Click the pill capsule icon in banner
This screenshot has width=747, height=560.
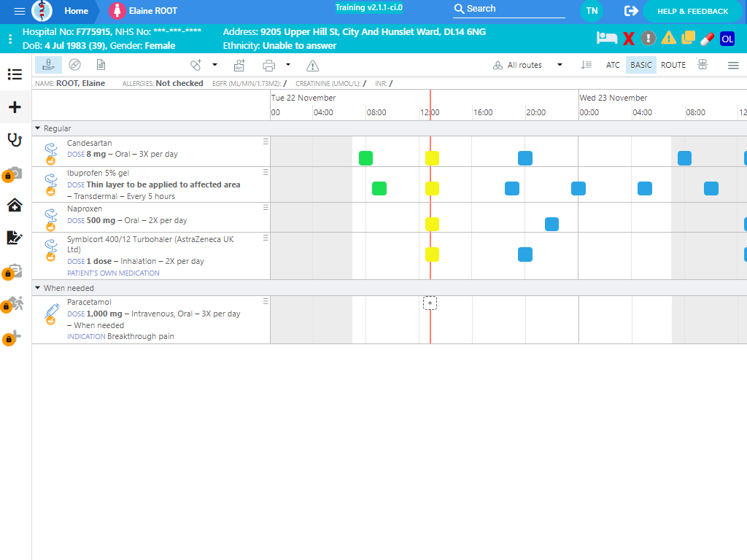707,39
